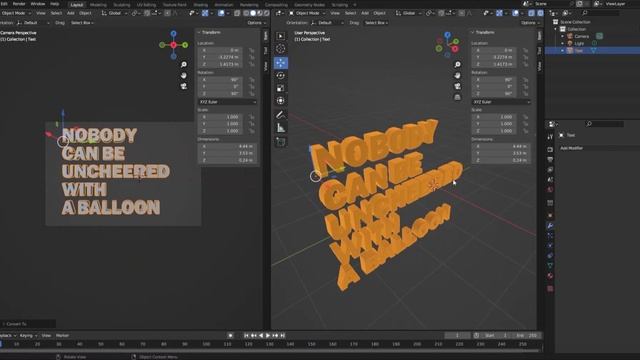Toggle proportional editing in right viewport header
The image size is (640, 360).
pos(462,13)
